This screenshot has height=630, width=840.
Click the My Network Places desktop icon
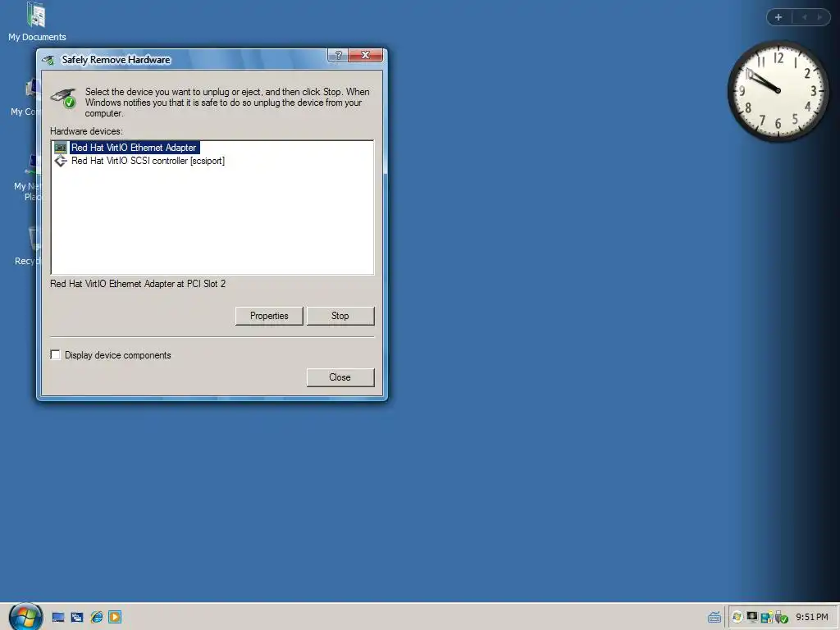(x=25, y=177)
